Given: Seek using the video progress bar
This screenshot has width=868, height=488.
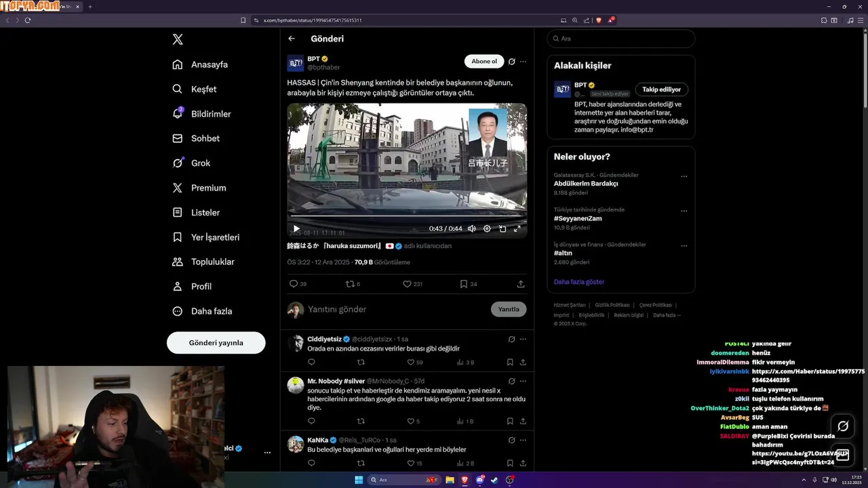Looking at the screenshot, I should click(x=407, y=216).
